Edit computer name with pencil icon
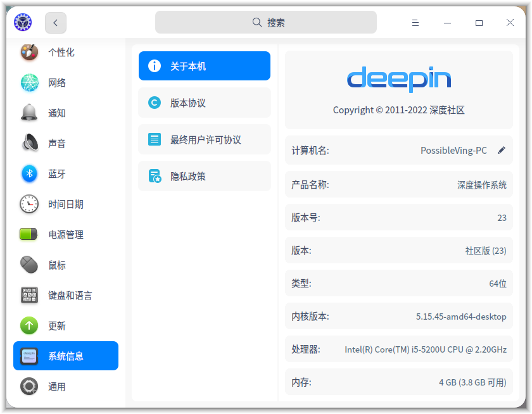 point(502,150)
